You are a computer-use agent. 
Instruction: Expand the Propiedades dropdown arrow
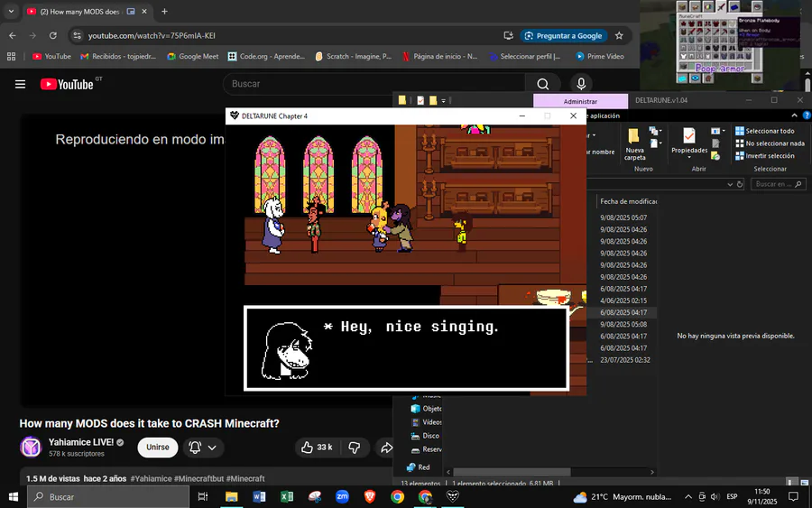[689, 157]
